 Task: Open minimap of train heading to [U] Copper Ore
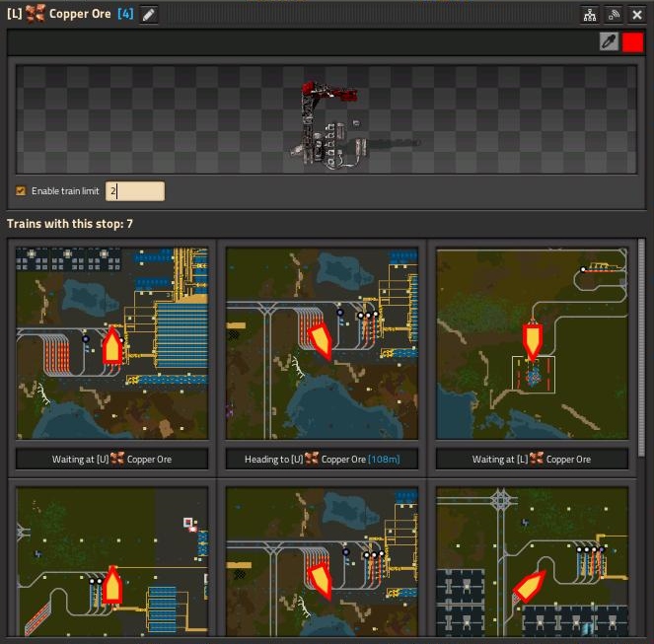pos(322,343)
